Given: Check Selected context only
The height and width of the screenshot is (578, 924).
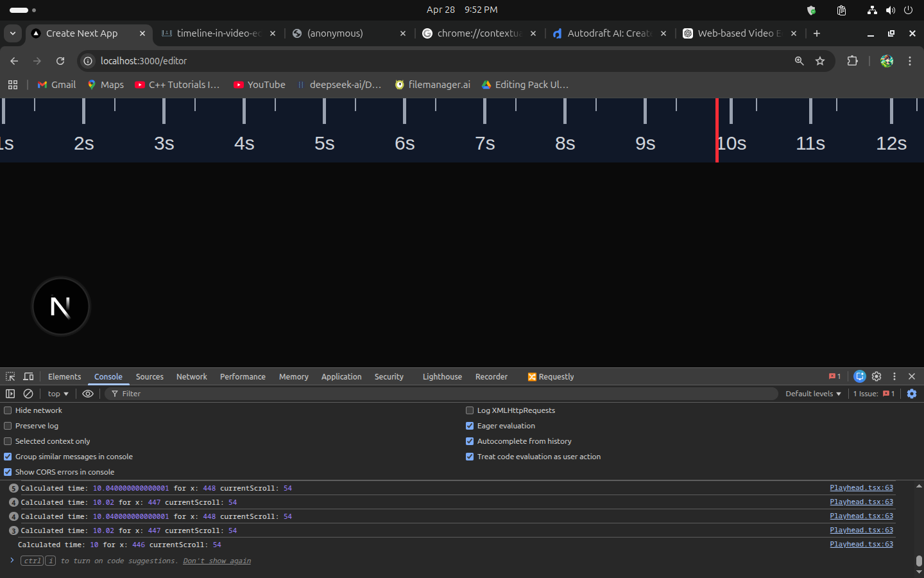Looking at the screenshot, I should coord(8,441).
